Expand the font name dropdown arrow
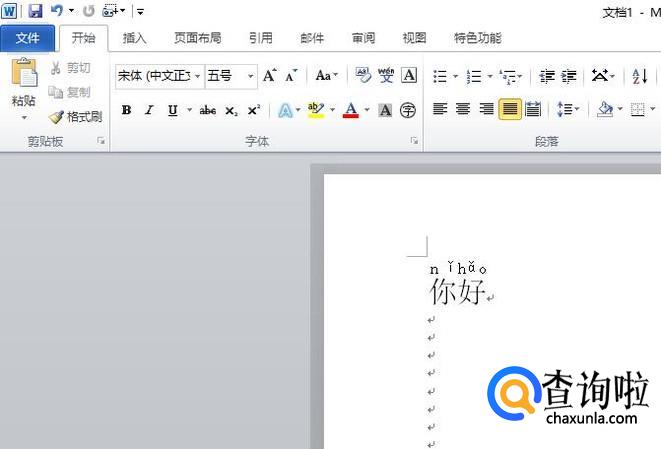661x449 pixels. 198,76
